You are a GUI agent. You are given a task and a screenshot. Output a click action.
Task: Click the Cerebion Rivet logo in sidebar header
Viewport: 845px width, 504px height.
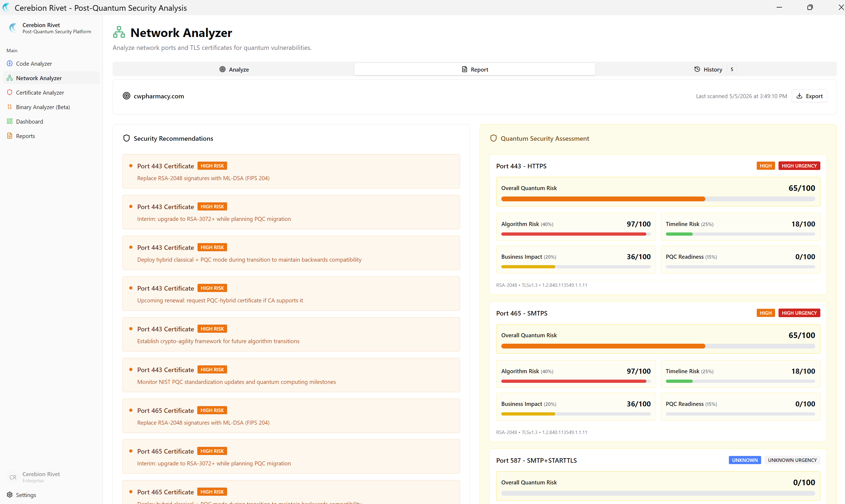tap(13, 28)
